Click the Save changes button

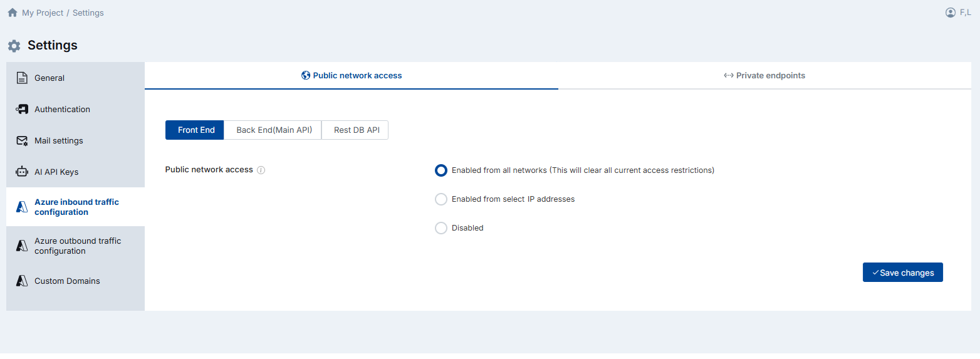tap(903, 273)
